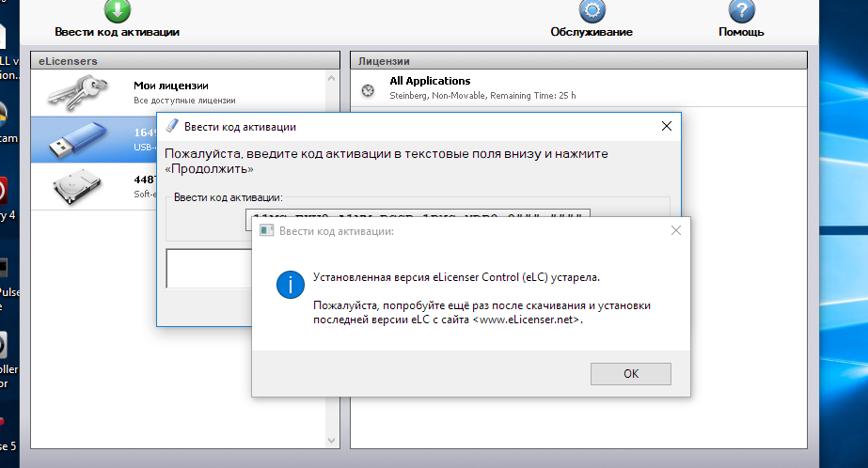Screen dimensions: 868x468
Task: Click the blue information icon in message box
Action: pos(290,285)
